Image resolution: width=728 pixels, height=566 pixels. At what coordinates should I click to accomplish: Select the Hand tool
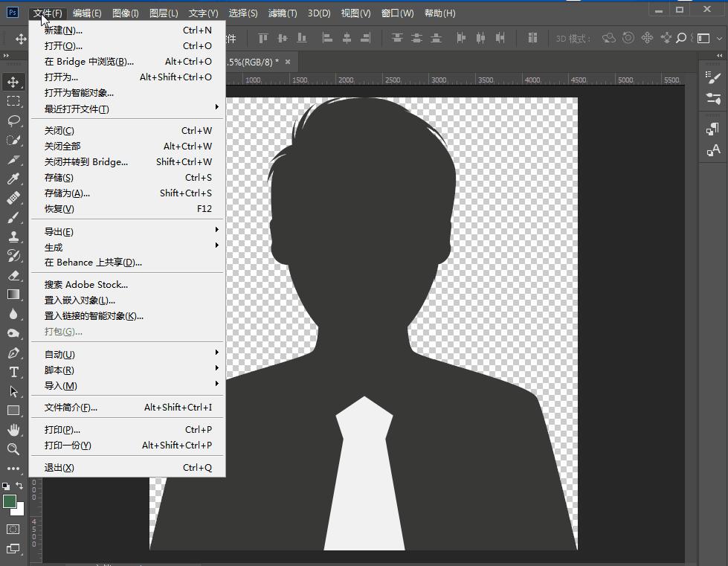13,430
